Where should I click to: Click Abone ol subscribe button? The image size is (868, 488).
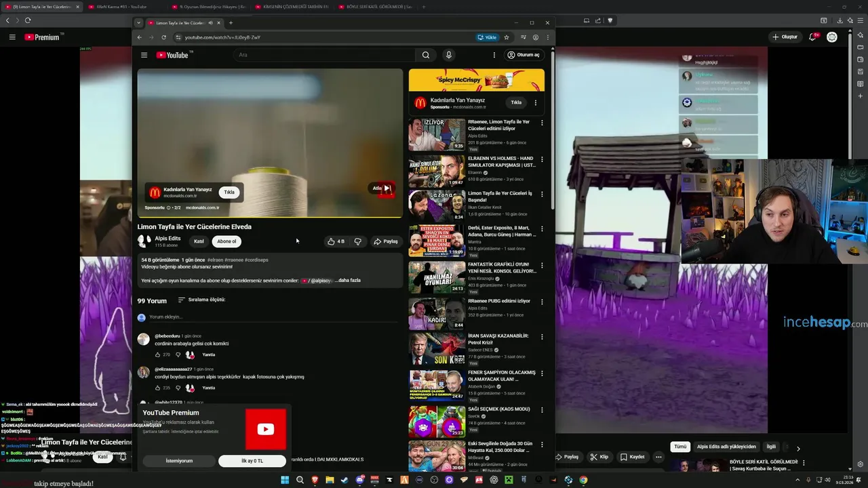[x=226, y=241]
